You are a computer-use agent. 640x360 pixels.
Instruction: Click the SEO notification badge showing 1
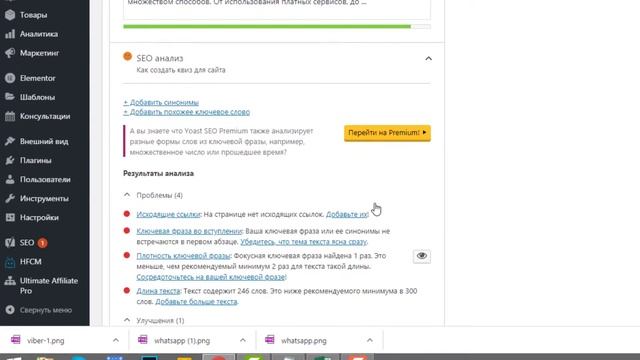point(42,243)
